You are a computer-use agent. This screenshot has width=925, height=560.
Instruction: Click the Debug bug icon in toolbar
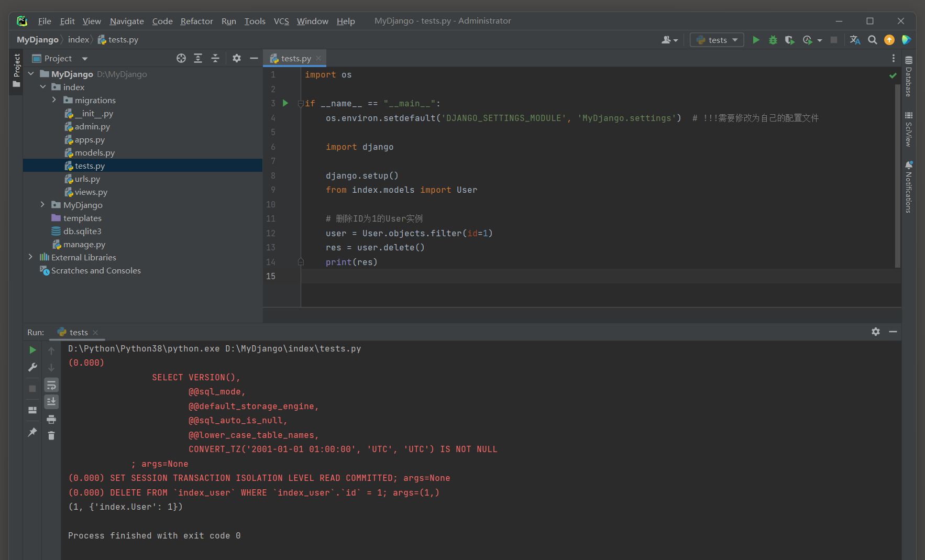pyautogui.click(x=773, y=40)
